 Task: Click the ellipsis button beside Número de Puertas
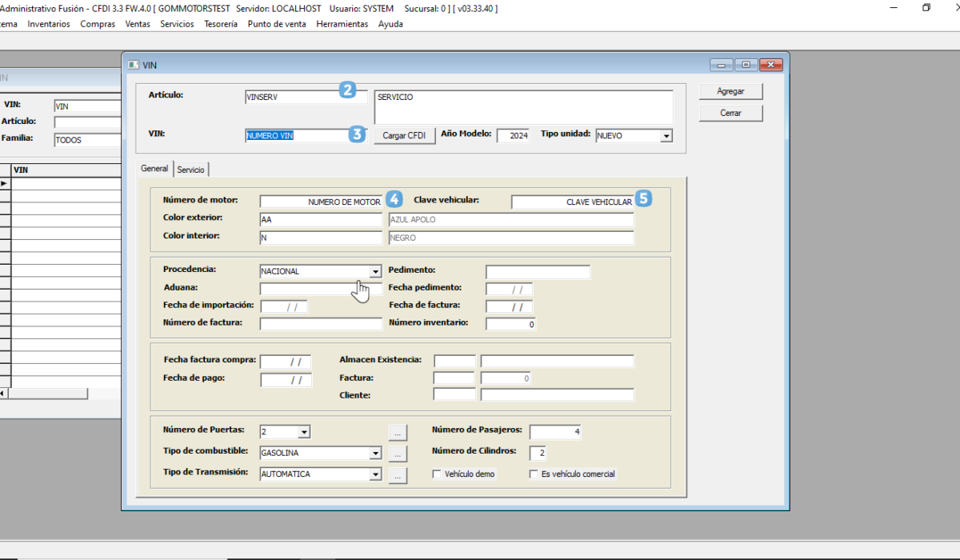pos(398,433)
